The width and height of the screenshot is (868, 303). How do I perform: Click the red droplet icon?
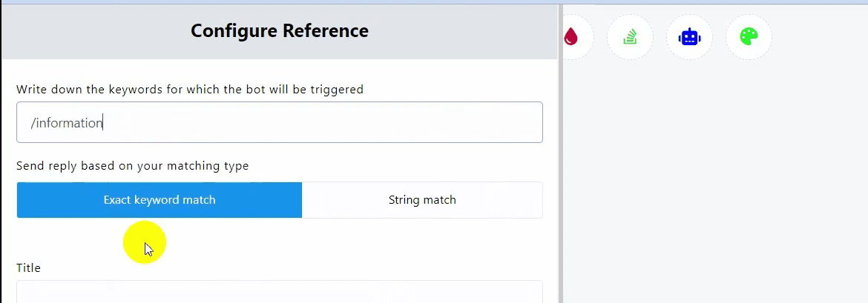pos(571,36)
